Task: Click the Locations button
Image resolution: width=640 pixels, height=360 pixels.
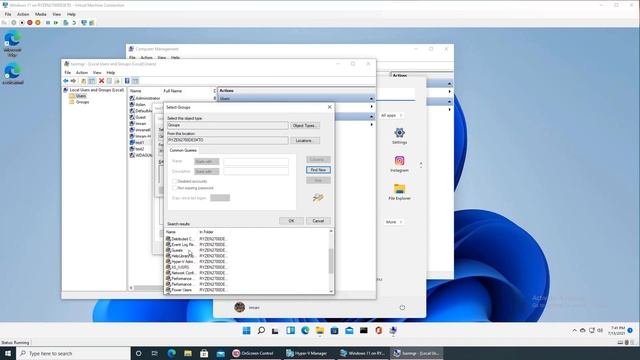Action: pyautogui.click(x=304, y=140)
